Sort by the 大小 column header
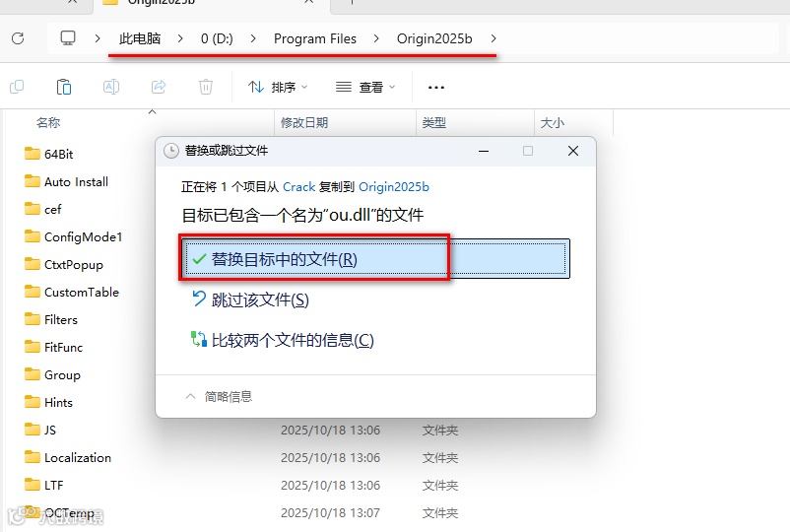Screen dimensions: 790x532 553,122
